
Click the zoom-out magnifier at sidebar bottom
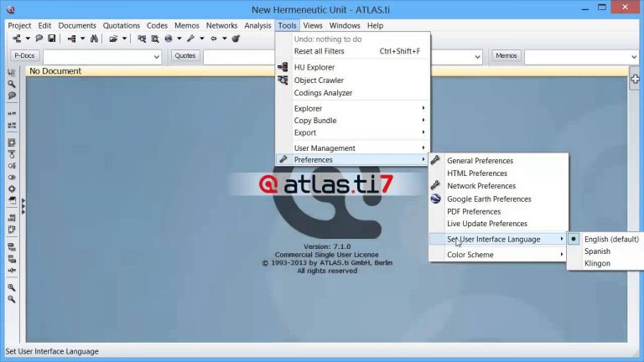[12, 299]
